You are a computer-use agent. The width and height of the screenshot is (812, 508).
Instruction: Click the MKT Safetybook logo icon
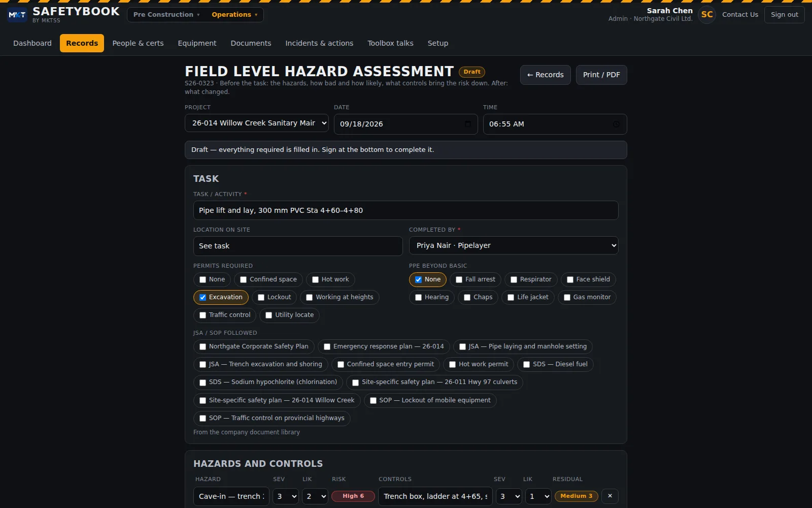coord(17,15)
